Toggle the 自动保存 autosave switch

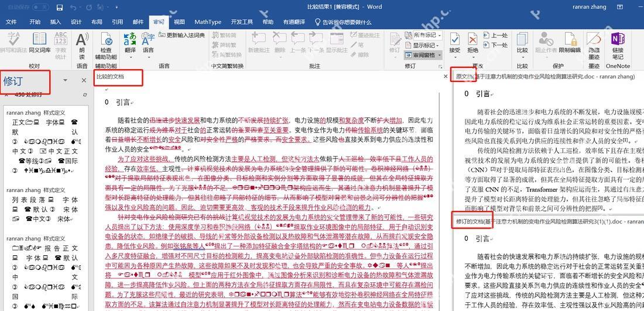[x=40, y=8]
